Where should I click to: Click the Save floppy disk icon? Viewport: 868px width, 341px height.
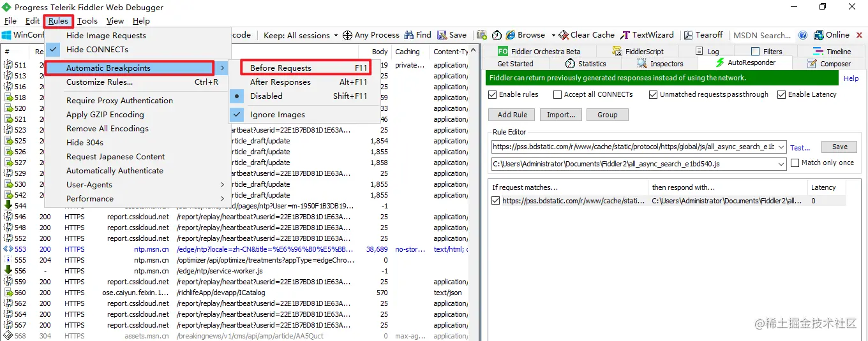[442, 35]
